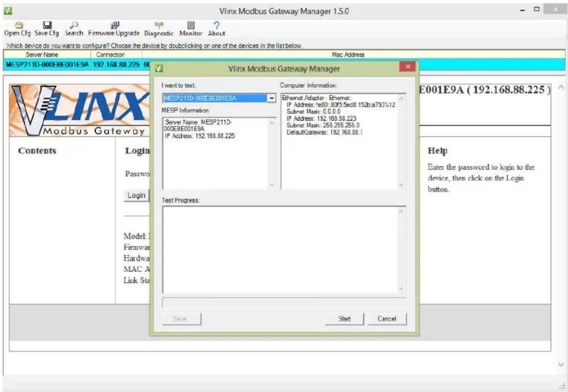Click the Help heading on the right
This screenshot has height=392, width=568.
[438, 151]
